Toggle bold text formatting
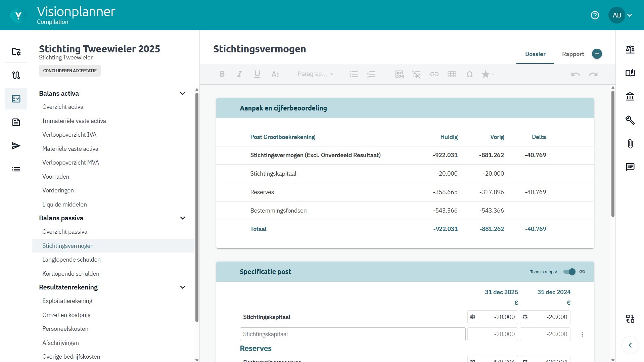 click(222, 74)
